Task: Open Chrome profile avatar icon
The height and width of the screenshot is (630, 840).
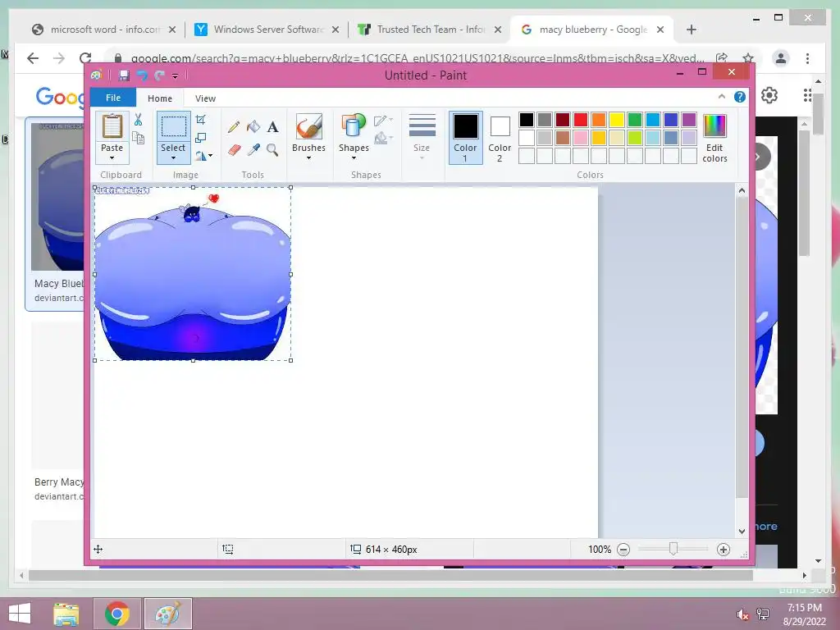Action: 781,58
